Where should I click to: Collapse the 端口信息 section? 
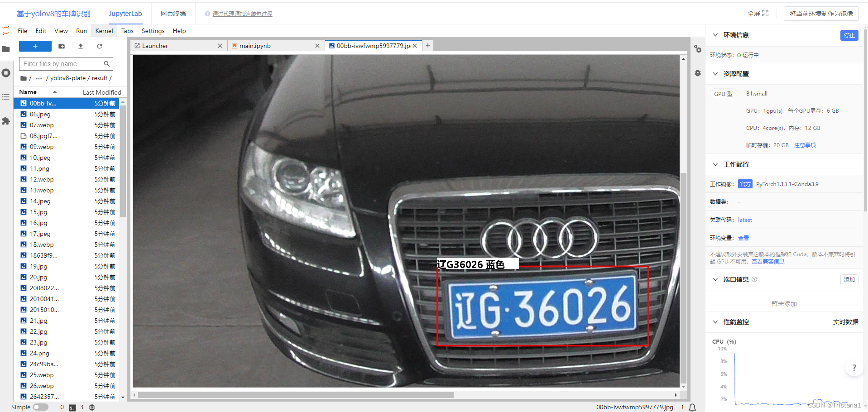click(x=715, y=279)
